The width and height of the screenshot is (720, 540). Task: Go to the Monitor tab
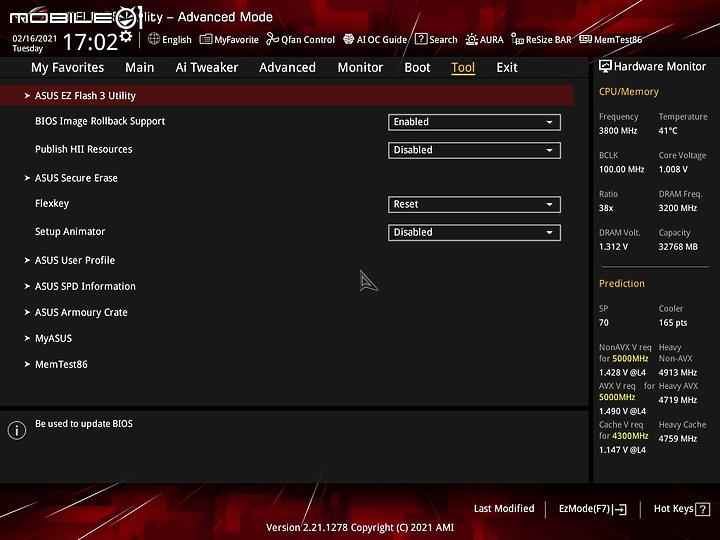[x=360, y=68]
